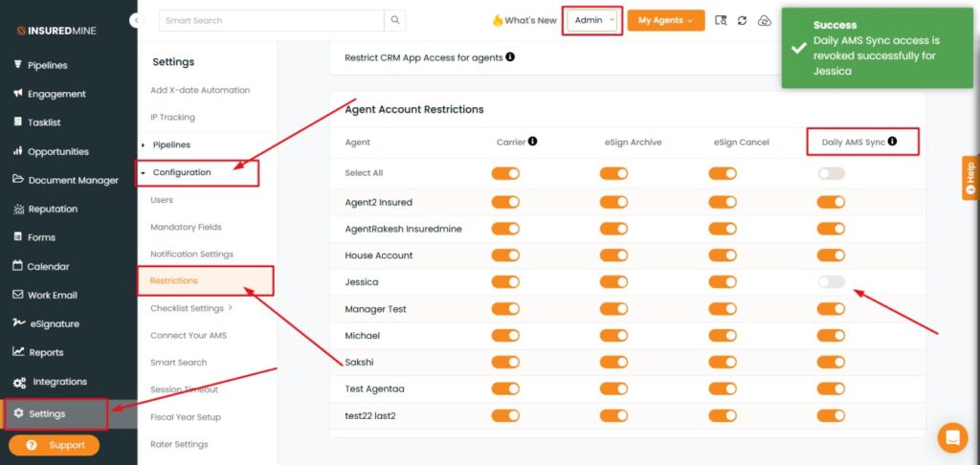
Task: Click the collapse sidebar arrow icon
Action: [x=135, y=20]
